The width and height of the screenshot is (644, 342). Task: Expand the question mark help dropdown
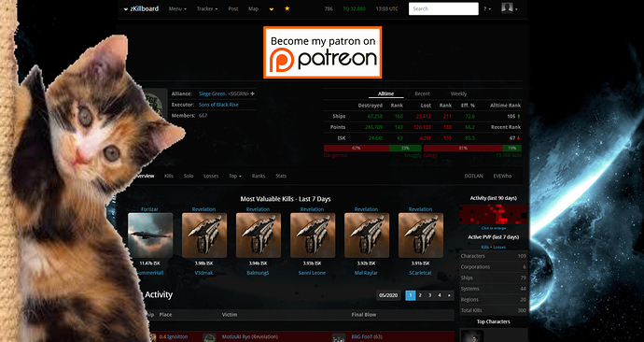(487, 8)
